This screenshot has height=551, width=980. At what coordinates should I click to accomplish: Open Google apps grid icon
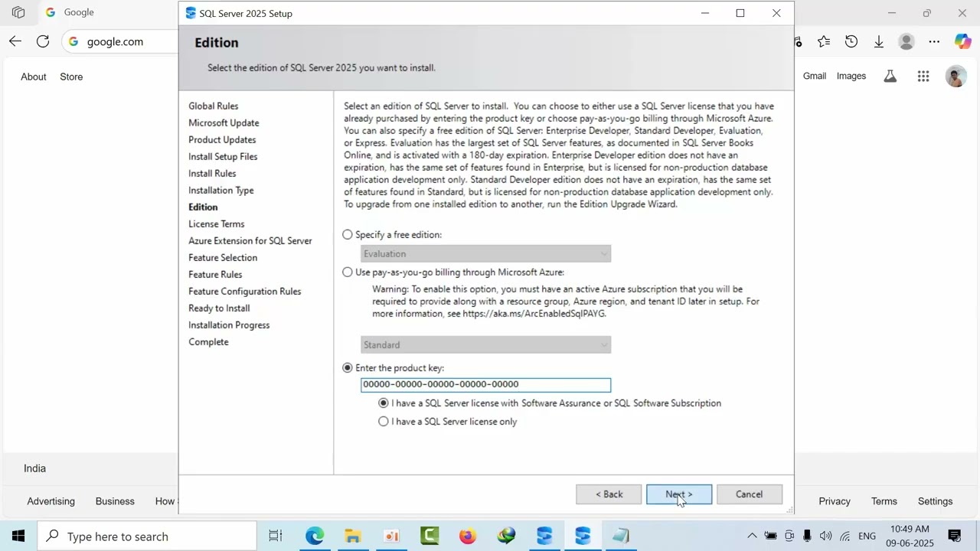pyautogui.click(x=923, y=76)
